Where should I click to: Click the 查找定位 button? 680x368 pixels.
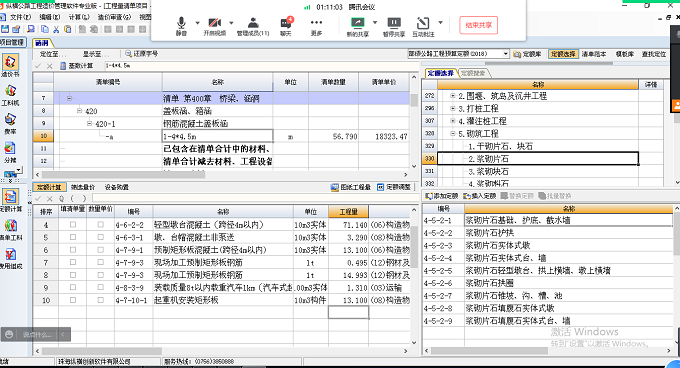(654, 54)
